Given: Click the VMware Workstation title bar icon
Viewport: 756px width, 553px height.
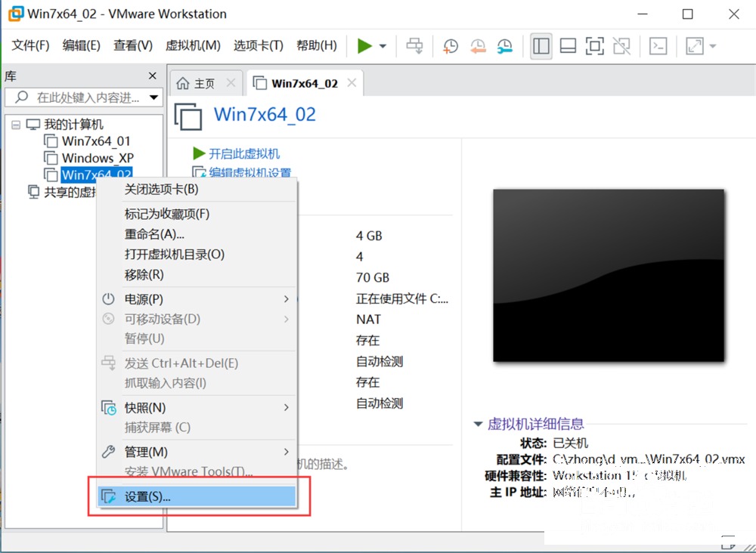Looking at the screenshot, I should [15, 14].
